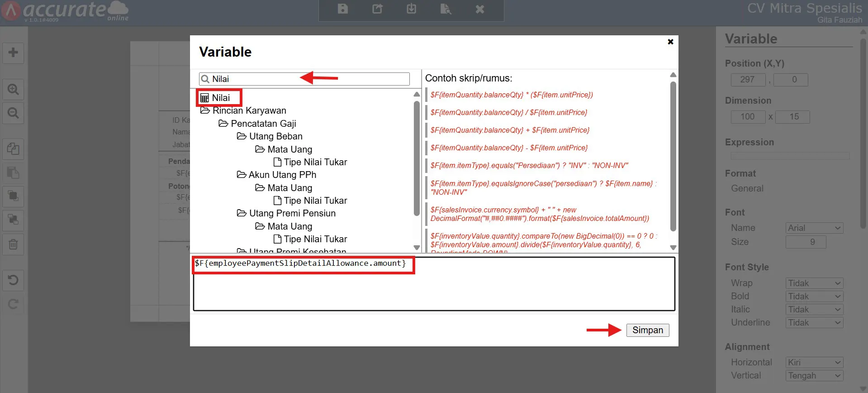The height and width of the screenshot is (393, 868).
Task: Open the Horizontal alignment Kiri dropdown
Action: 815,363
